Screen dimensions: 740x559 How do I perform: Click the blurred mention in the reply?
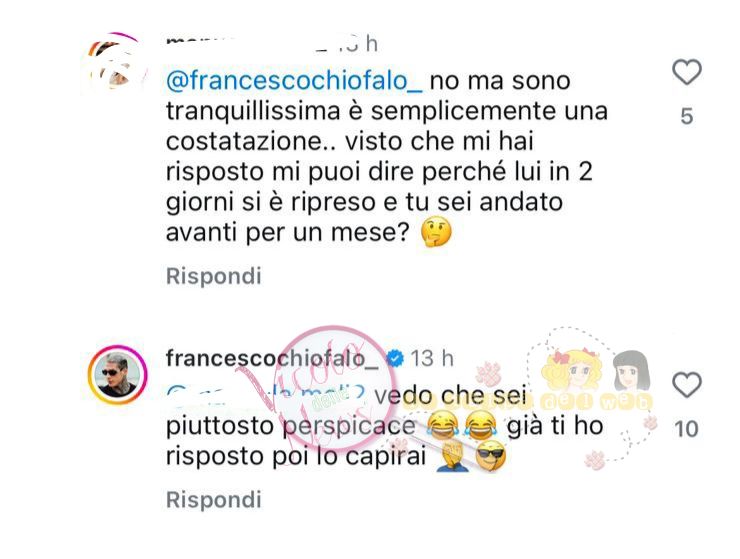pyautogui.click(x=267, y=396)
